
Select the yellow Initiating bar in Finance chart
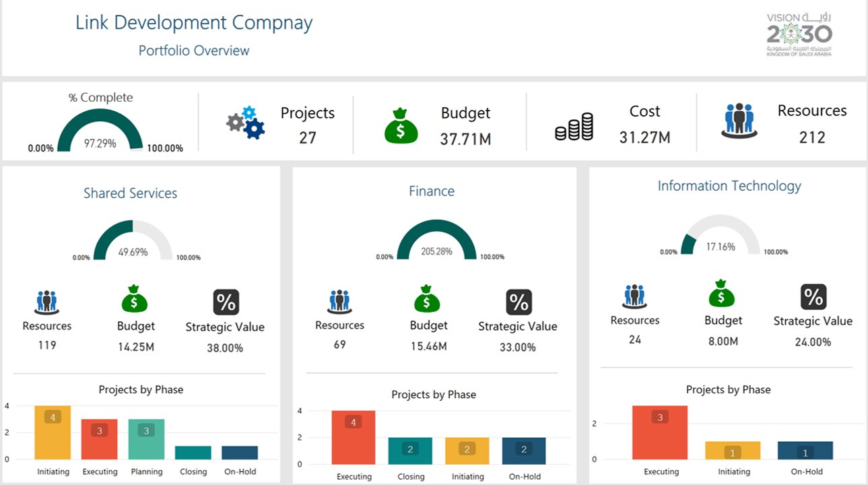click(467, 451)
